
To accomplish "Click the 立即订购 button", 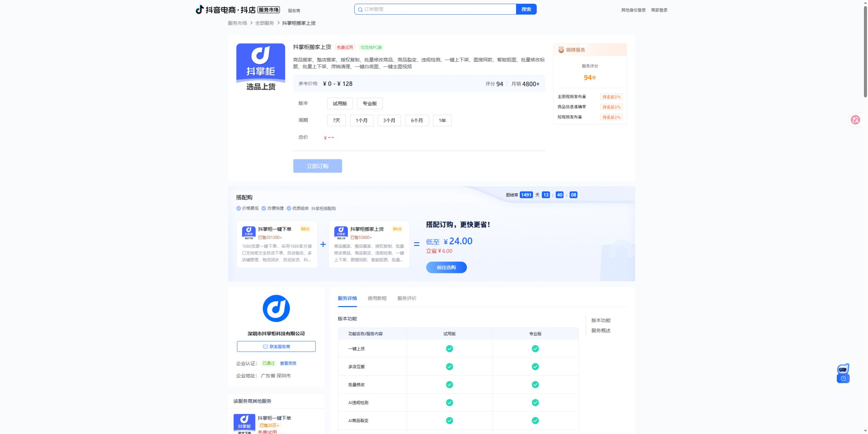I will [x=317, y=166].
